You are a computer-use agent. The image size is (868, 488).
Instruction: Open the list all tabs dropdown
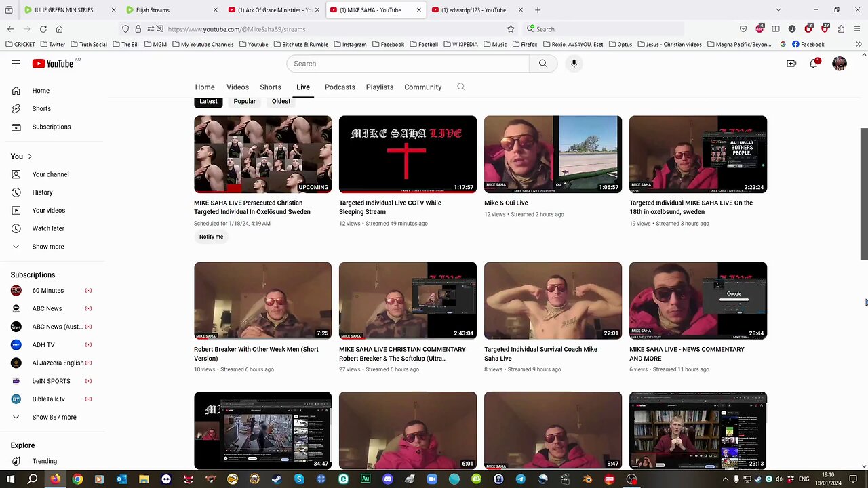(x=778, y=10)
